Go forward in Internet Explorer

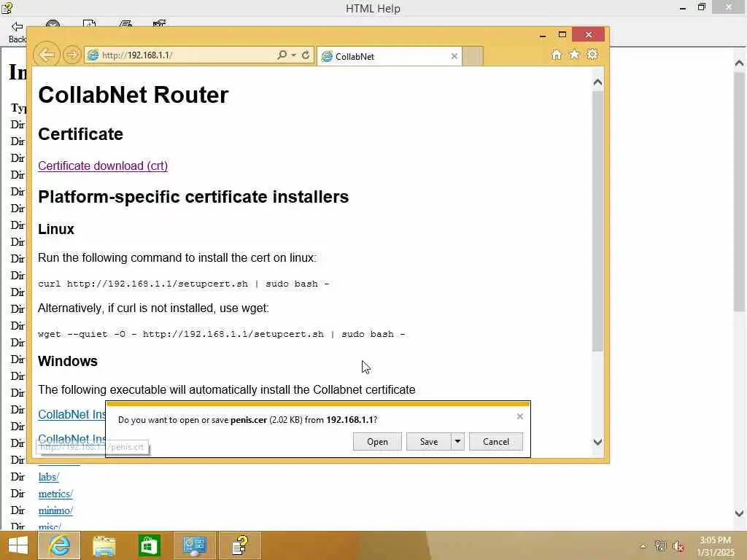(72, 55)
